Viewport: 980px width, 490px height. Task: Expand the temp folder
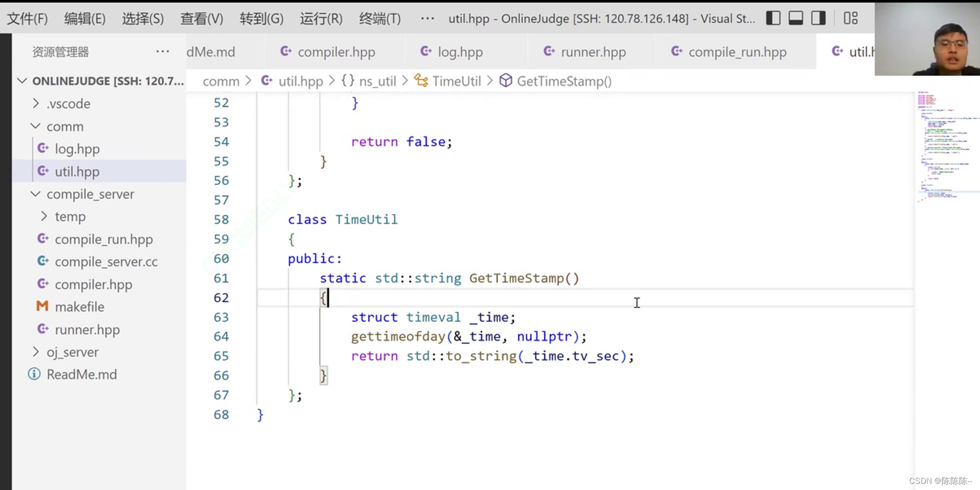point(44,216)
